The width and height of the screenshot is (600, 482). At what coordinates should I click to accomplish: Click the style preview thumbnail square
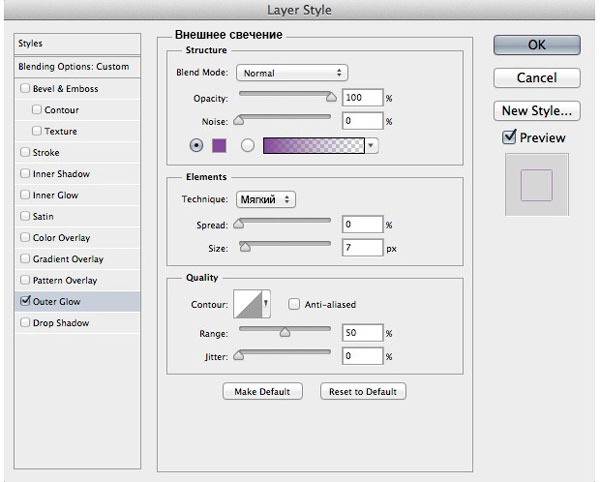(x=536, y=184)
